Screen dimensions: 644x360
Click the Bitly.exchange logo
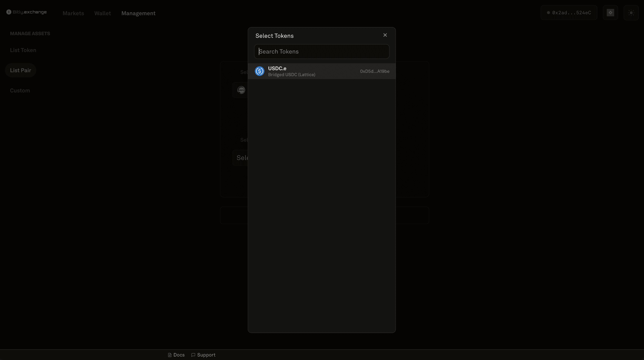click(x=26, y=12)
